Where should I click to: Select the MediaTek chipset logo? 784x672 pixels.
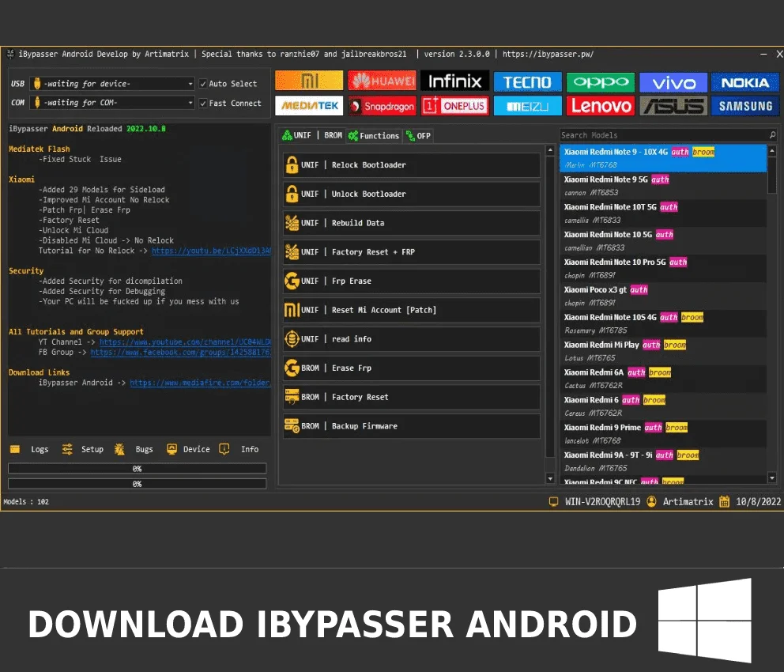coord(309,105)
